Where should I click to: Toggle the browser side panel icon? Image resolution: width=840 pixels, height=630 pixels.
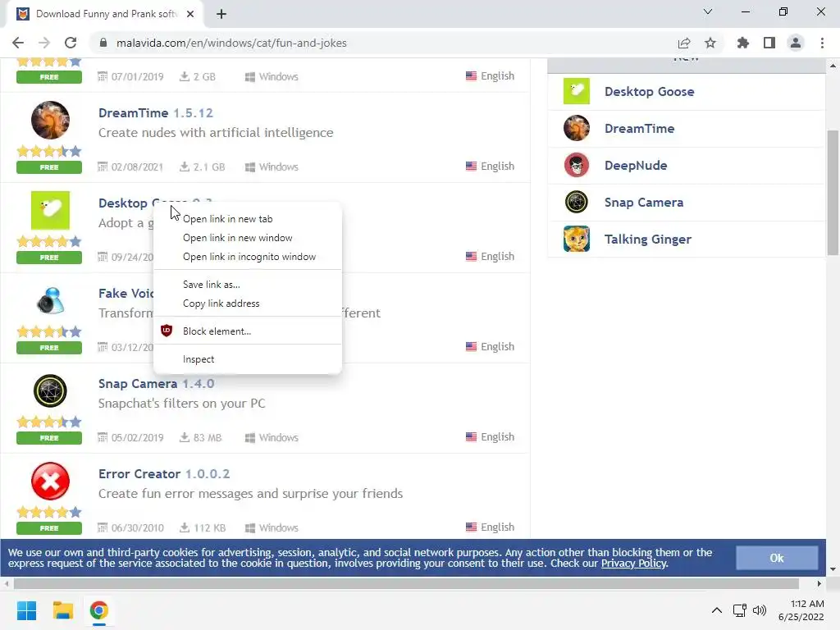(x=769, y=43)
